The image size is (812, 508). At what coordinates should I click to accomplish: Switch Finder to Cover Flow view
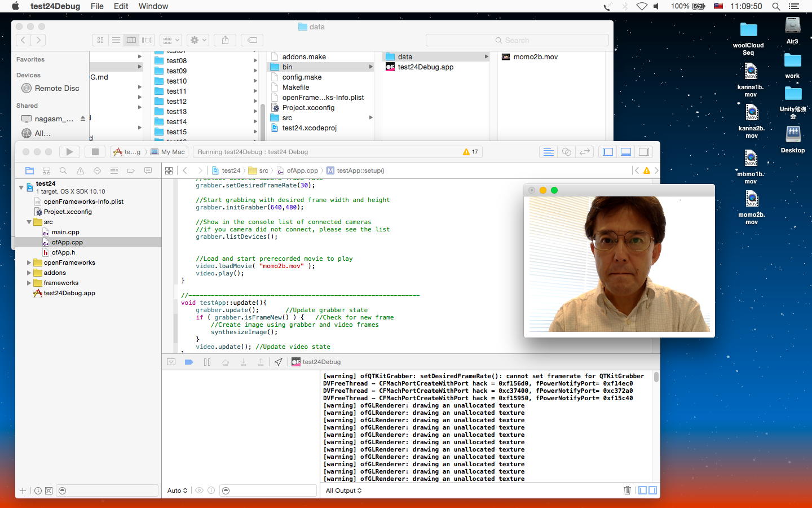147,40
